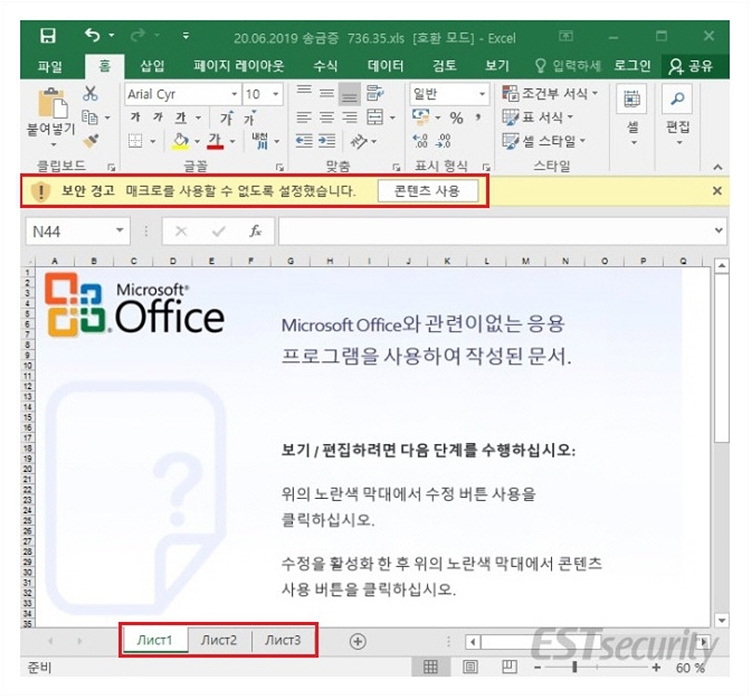Click the 붙여넣기 paste icon
Image resolution: width=750 pixels, height=697 pixels.
pyautogui.click(x=52, y=103)
